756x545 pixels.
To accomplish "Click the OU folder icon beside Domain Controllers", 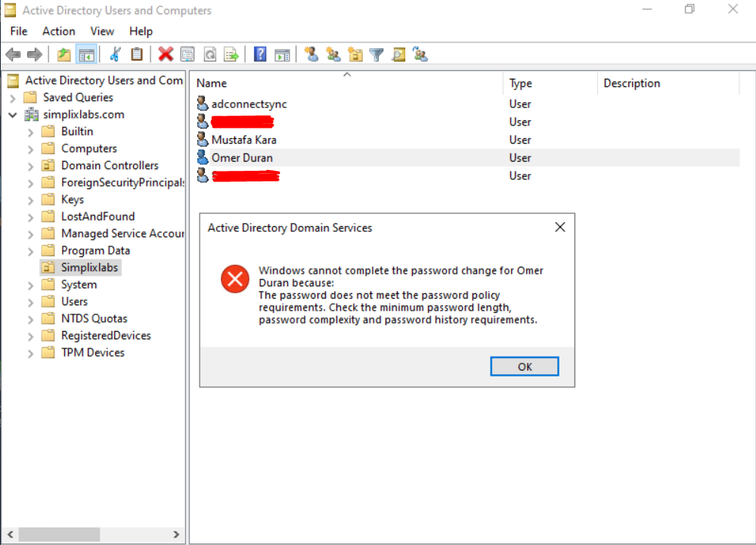I will 48,166.
